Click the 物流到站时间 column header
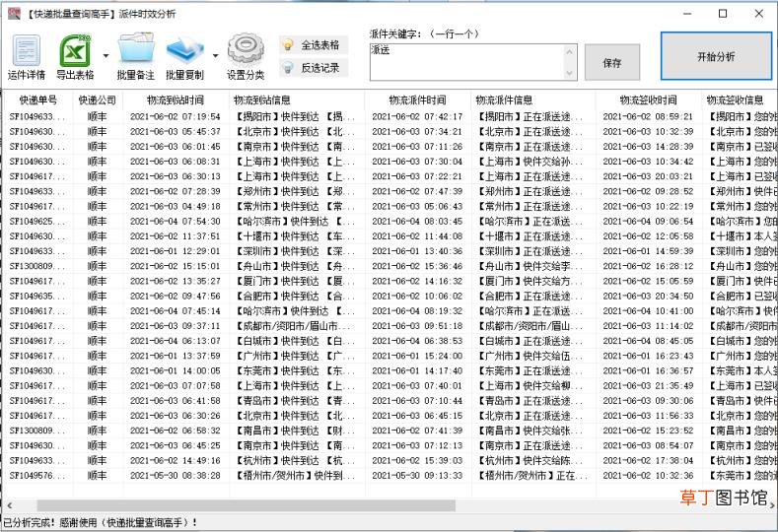This screenshot has width=778, height=532. tap(176, 100)
